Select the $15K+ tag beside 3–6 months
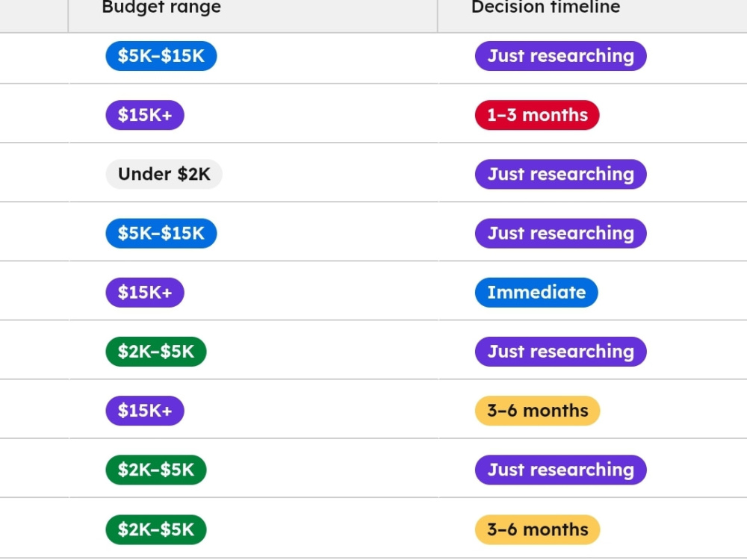 [145, 411]
